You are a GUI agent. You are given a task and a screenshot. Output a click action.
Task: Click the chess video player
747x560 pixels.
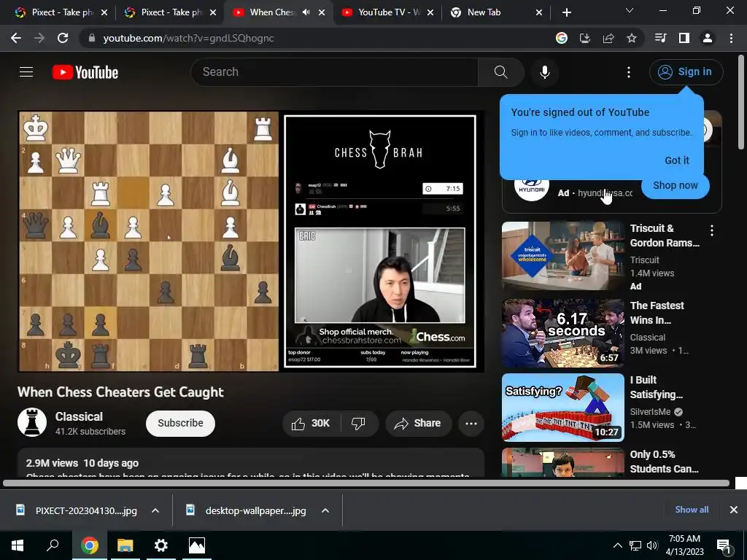click(251, 241)
